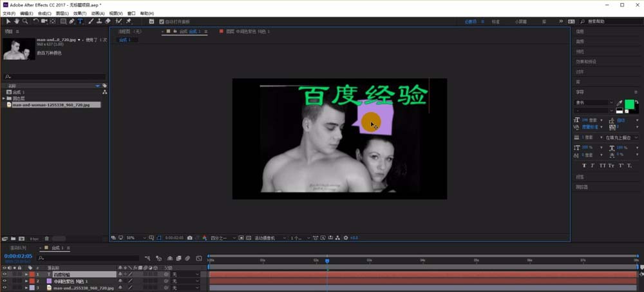Toggle the auto-open panels checkbox
This screenshot has height=292, width=644.
coord(162,21)
